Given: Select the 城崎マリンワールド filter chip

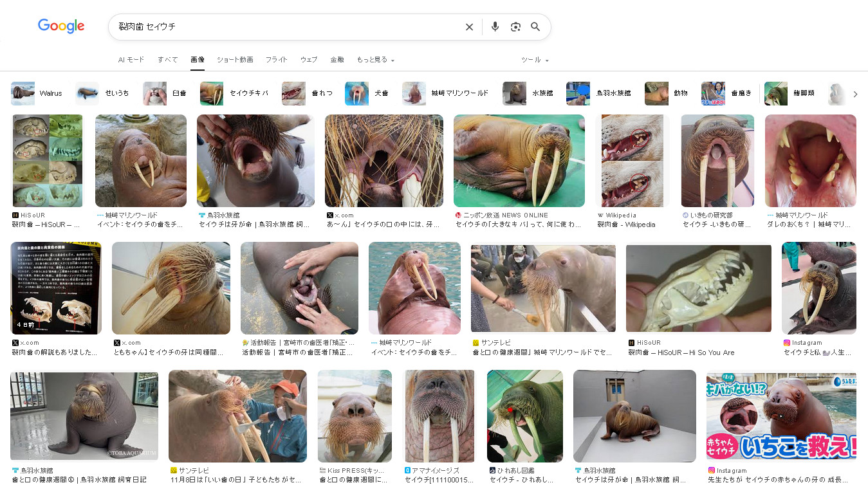Looking at the screenshot, I should tap(446, 93).
